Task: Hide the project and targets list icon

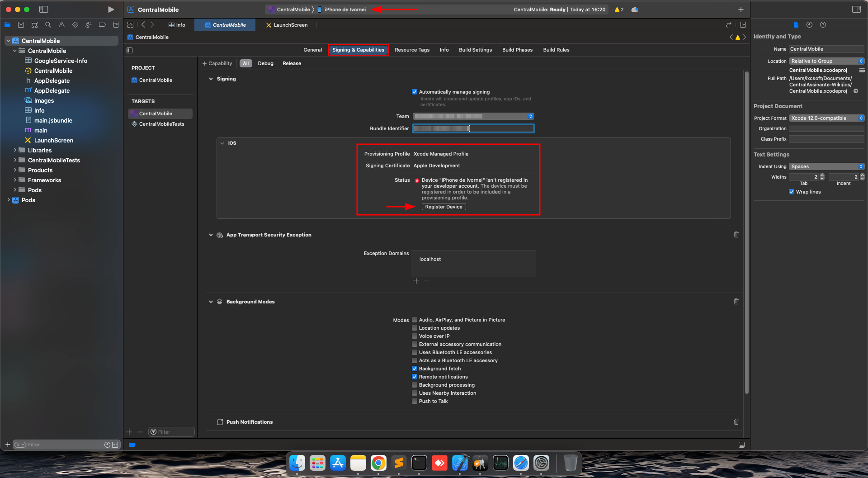Action: click(x=130, y=50)
